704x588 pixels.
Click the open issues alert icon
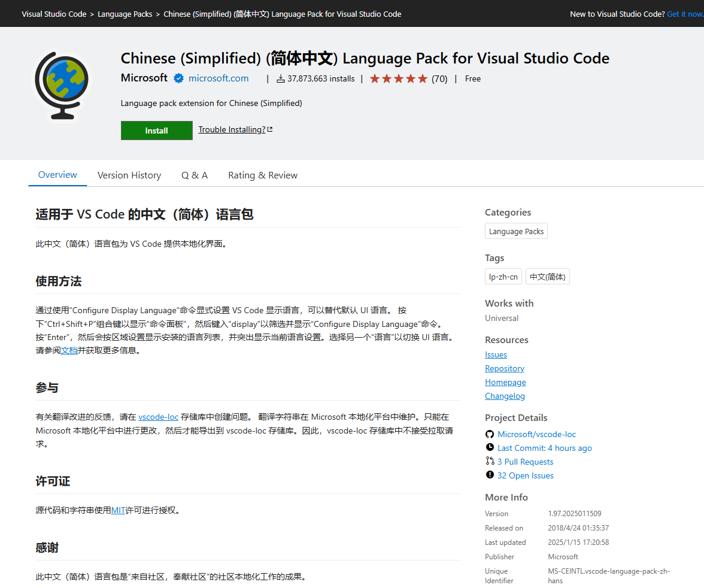pyautogui.click(x=490, y=475)
